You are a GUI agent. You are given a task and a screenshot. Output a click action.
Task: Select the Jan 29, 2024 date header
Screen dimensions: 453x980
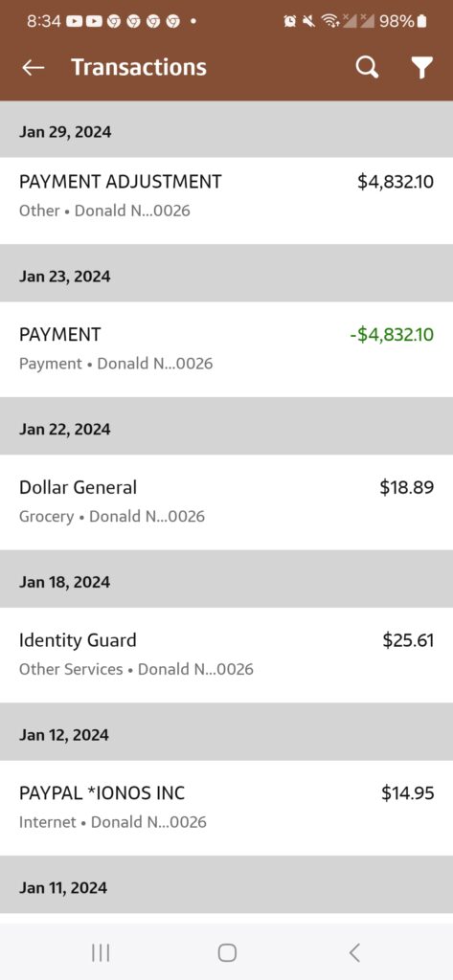tap(226, 132)
